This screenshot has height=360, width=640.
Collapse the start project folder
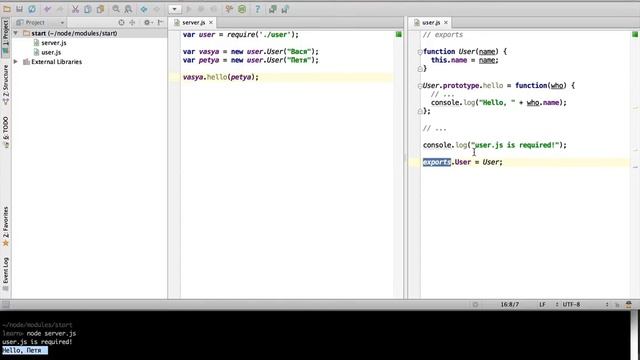coord(16,33)
